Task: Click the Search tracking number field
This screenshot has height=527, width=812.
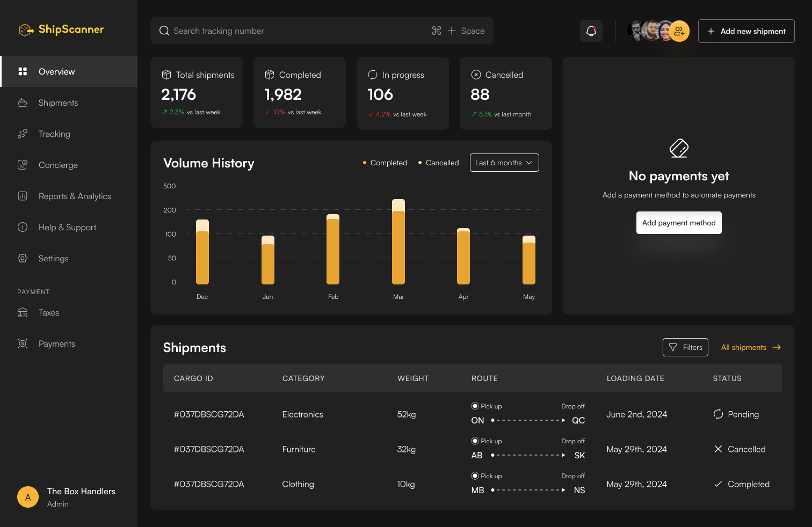Action: click(295, 31)
